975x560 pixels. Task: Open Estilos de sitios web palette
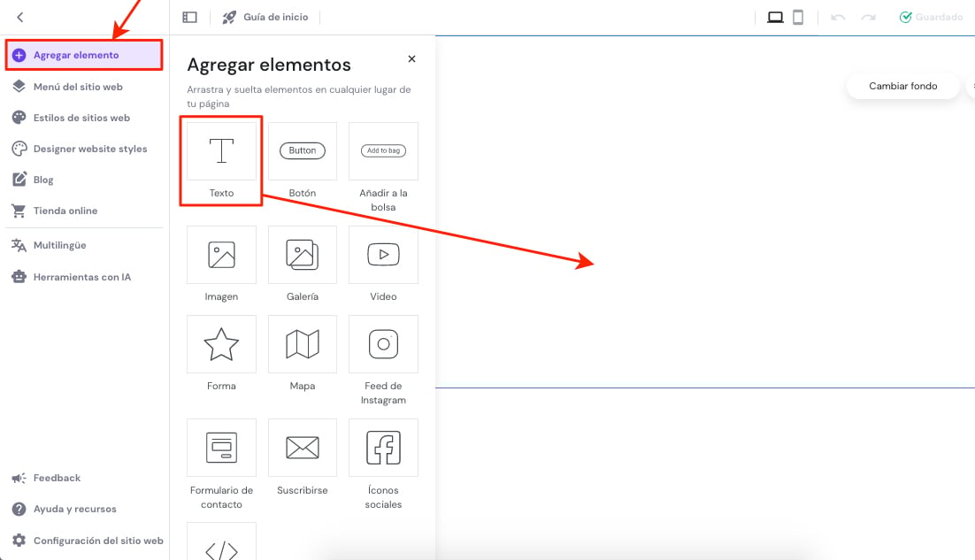coord(81,118)
